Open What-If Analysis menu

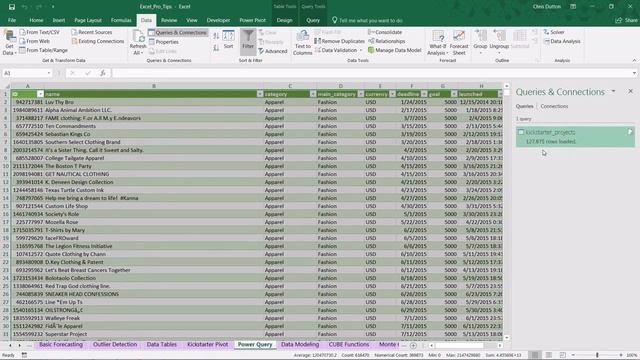click(x=437, y=42)
